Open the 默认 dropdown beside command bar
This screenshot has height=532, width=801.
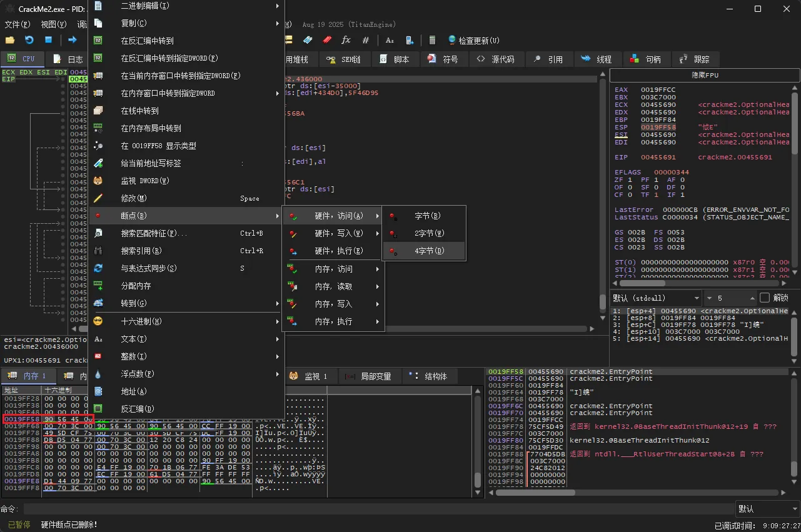pos(768,509)
